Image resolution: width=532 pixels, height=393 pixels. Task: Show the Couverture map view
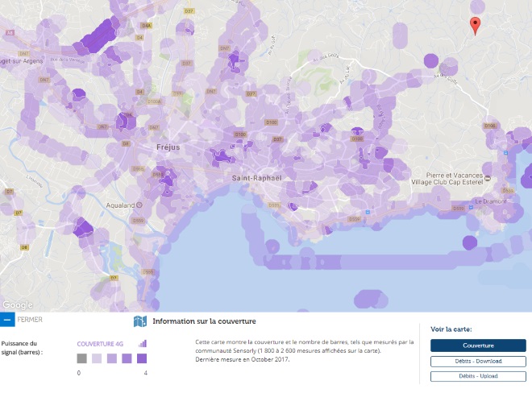pos(478,345)
